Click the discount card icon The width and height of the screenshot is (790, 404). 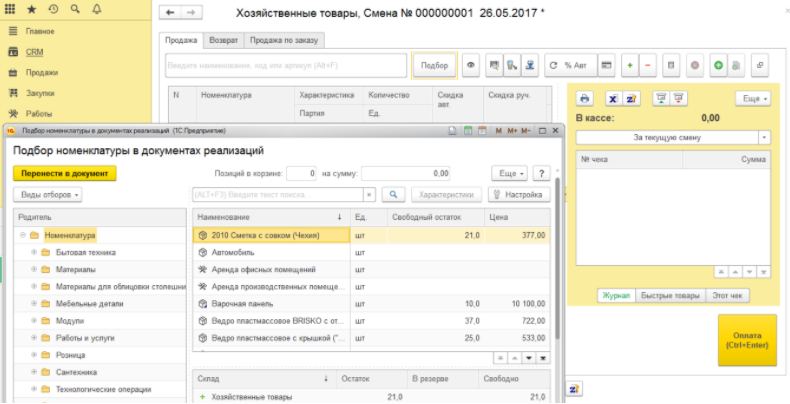[607, 65]
